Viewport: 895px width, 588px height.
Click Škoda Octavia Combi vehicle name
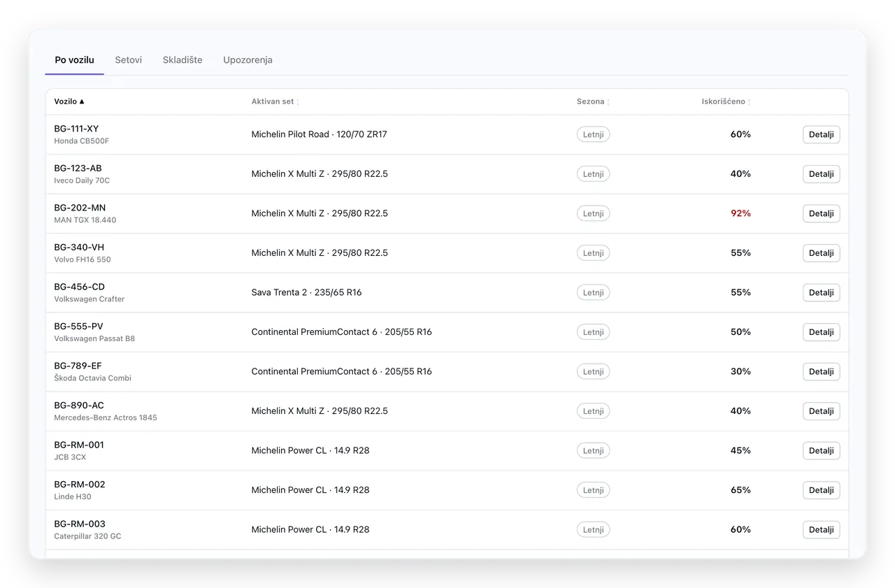point(92,378)
